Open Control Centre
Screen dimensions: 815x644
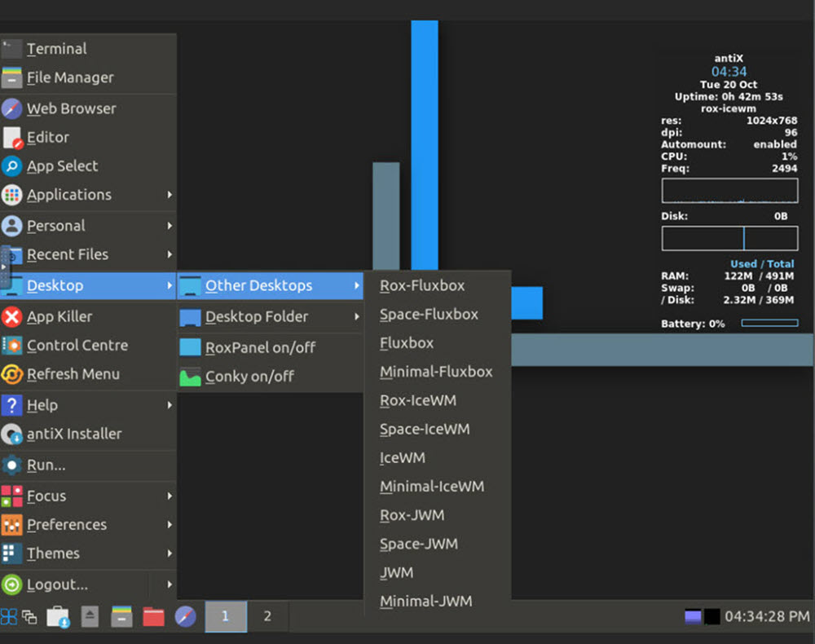tap(77, 345)
